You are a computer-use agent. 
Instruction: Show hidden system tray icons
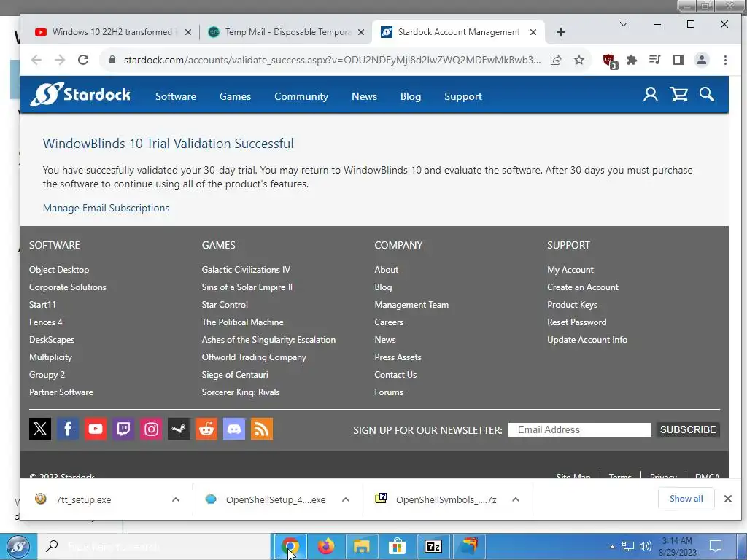coord(612,547)
